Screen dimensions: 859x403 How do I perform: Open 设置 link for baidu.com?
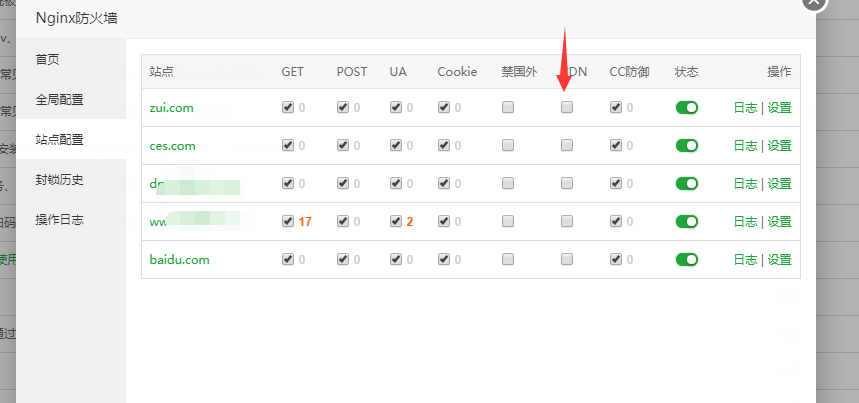coord(780,260)
